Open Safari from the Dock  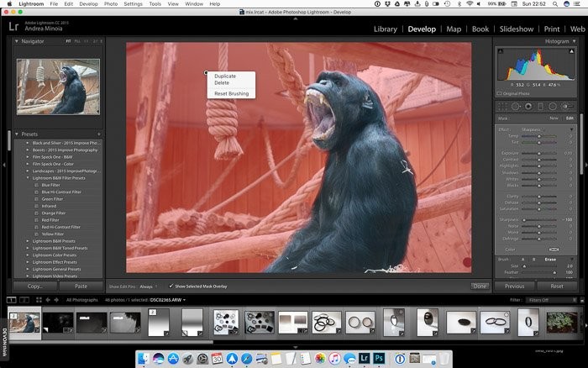click(x=246, y=359)
